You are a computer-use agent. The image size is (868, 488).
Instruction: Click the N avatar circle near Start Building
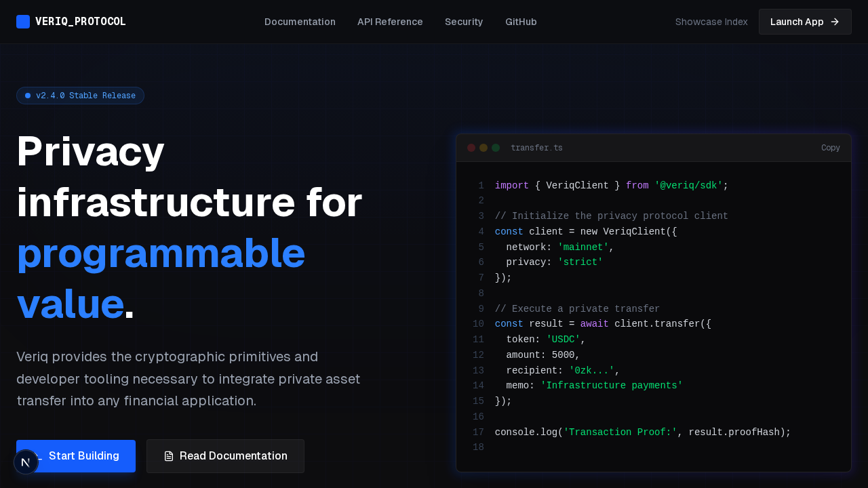point(26,462)
